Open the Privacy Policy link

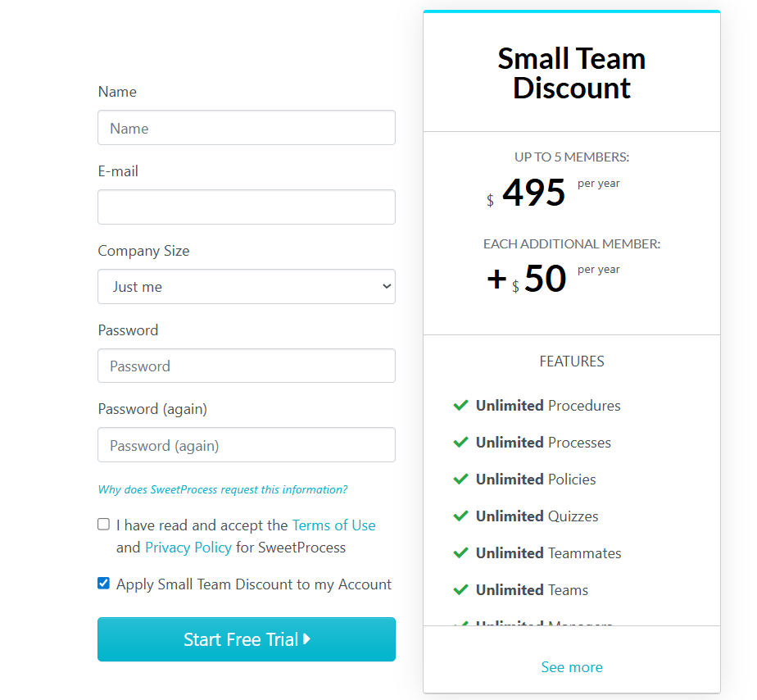pyautogui.click(x=188, y=547)
